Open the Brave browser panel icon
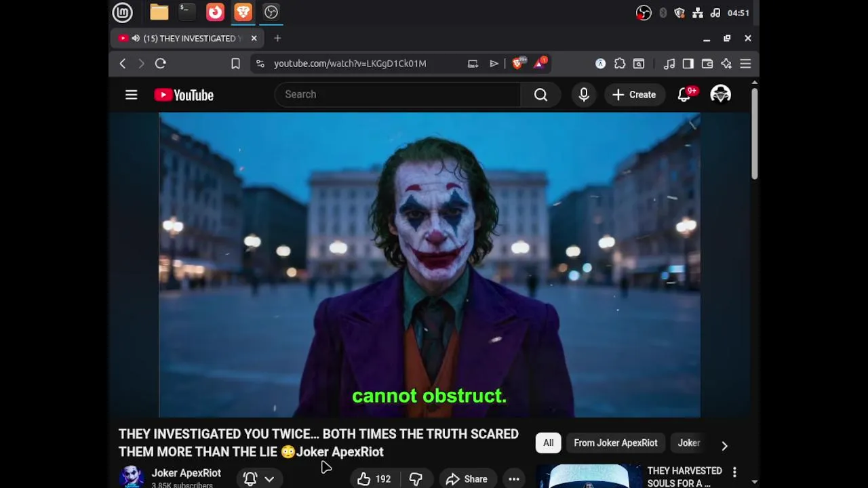The height and width of the screenshot is (488, 868). [x=243, y=12]
